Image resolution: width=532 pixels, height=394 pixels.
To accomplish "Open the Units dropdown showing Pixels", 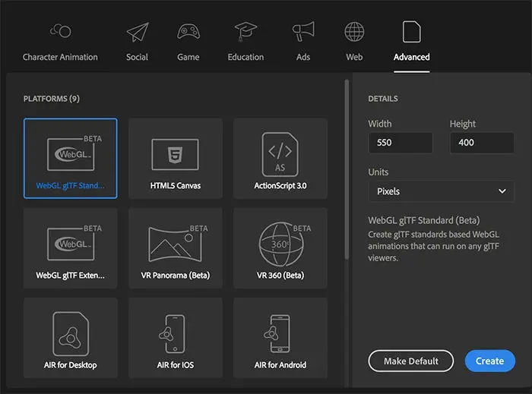I will tap(441, 191).
